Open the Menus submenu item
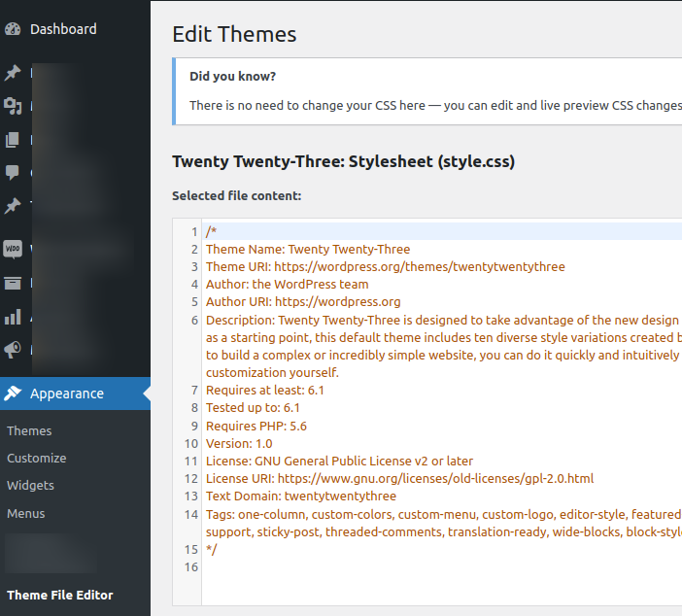The width and height of the screenshot is (682, 616). (x=25, y=513)
